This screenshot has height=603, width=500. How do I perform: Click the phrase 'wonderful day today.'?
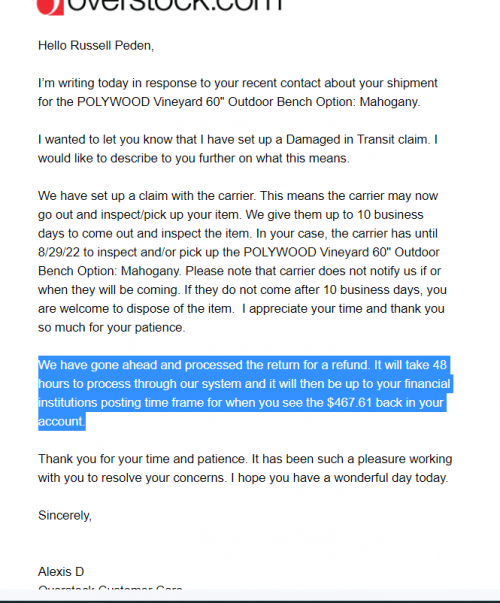[391, 478]
